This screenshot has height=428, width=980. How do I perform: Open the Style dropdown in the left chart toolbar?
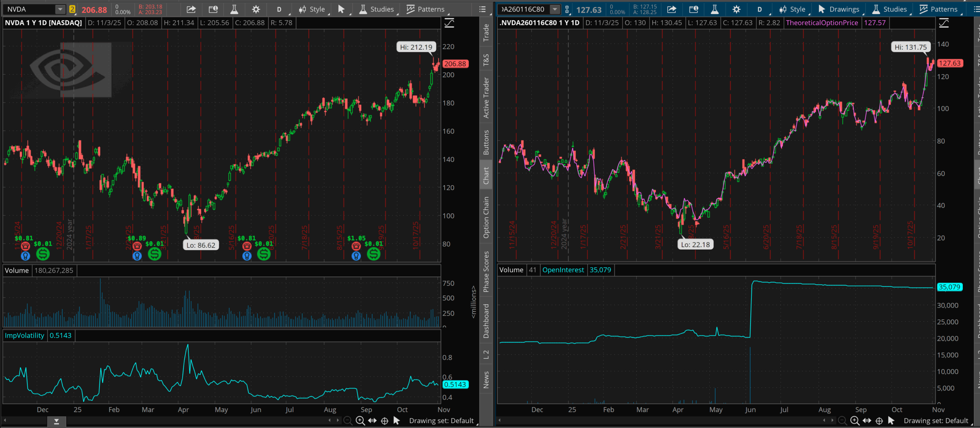[312, 9]
